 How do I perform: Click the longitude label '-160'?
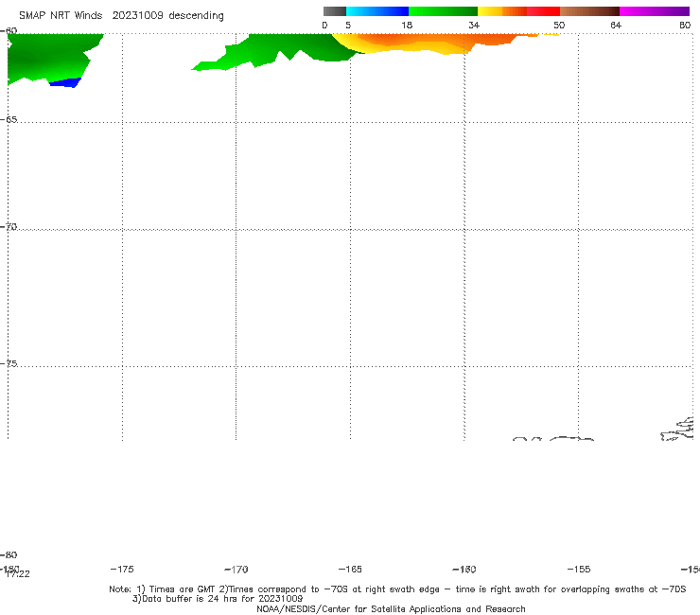(x=464, y=569)
